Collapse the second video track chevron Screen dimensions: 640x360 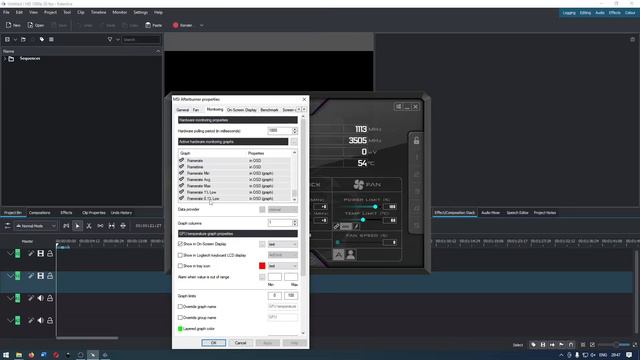(x=10, y=276)
